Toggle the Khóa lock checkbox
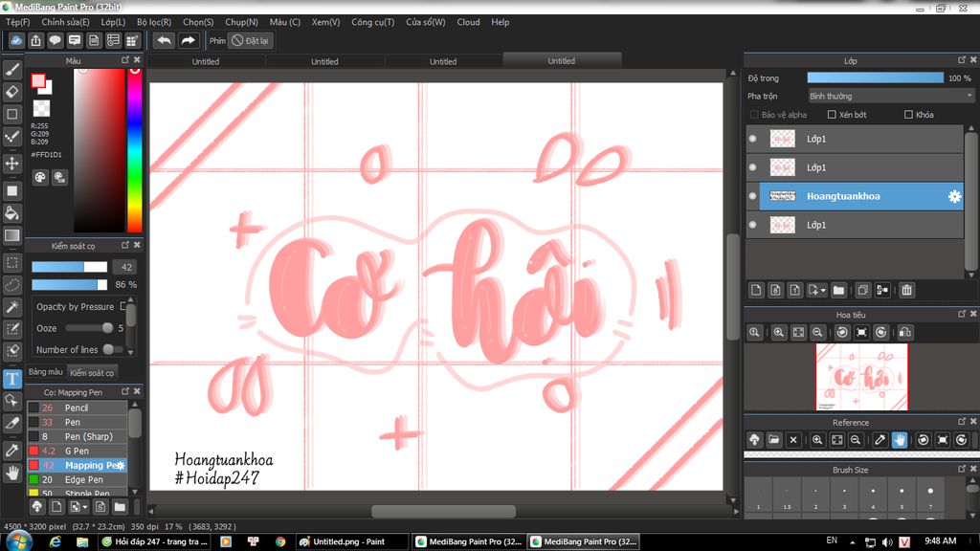Screen dimensions: 980x551 coord(909,115)
